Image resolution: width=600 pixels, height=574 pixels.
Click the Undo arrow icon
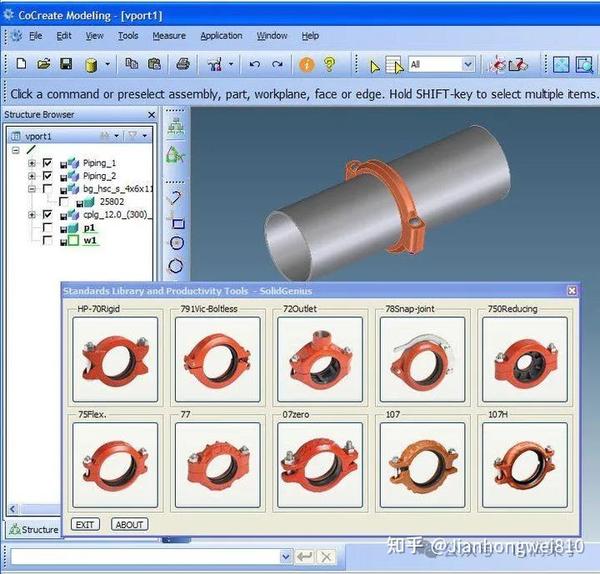click(254, 64)
